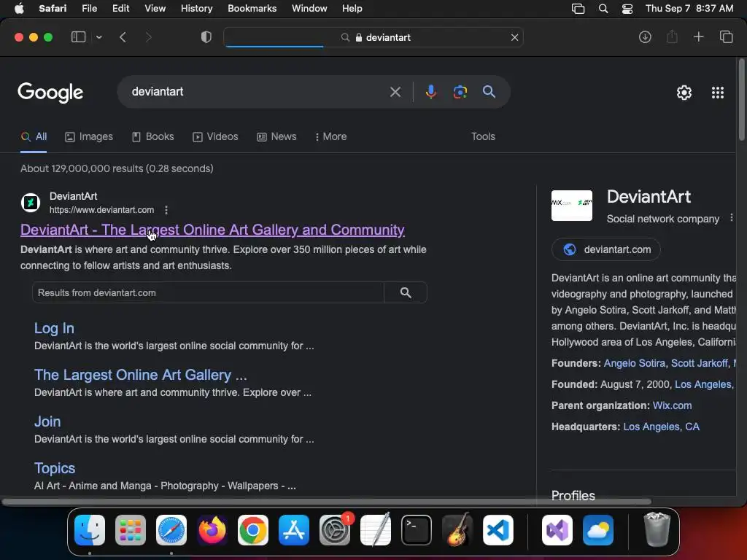The height and width of the screenshot is (560, 747).
Task: Click the DeviantArt knowledge panel logo thumbnail
Action: click(572, 206)
